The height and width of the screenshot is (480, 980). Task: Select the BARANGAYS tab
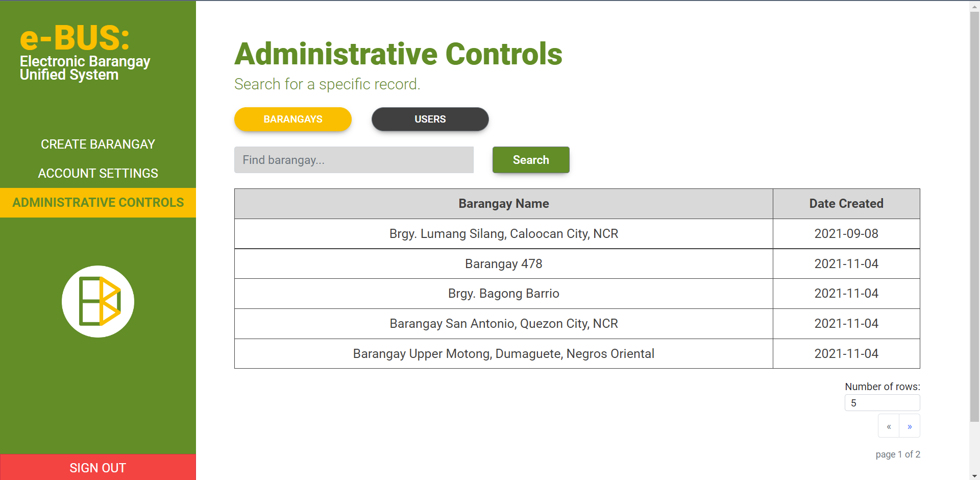click(293, 119)
